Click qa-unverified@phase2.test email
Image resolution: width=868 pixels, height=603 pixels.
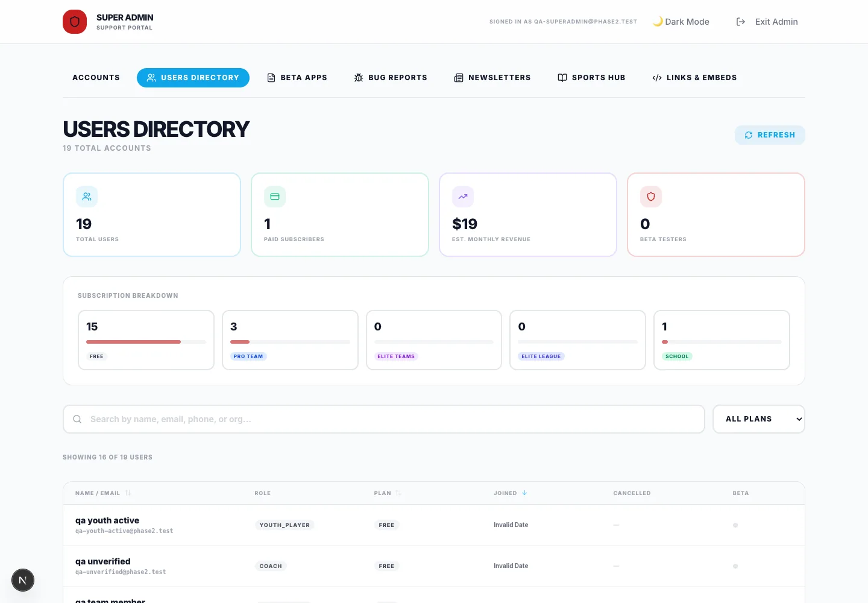pyautogui.click(x=121, y=572)
